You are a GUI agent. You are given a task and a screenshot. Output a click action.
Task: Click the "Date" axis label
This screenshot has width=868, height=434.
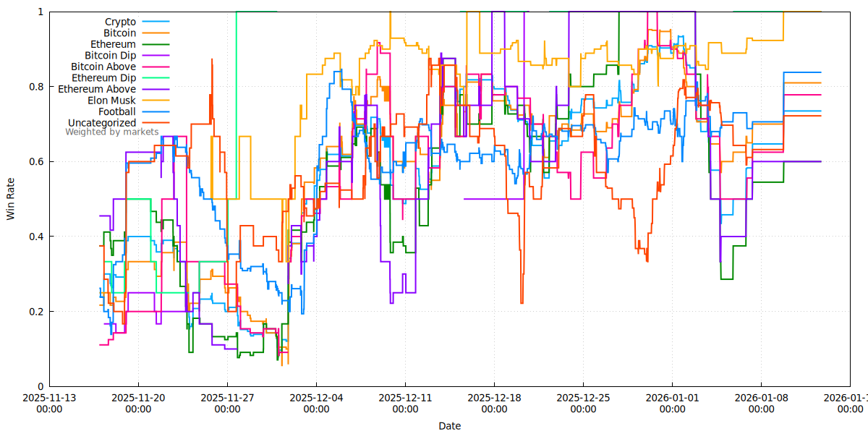pos(451,426)
